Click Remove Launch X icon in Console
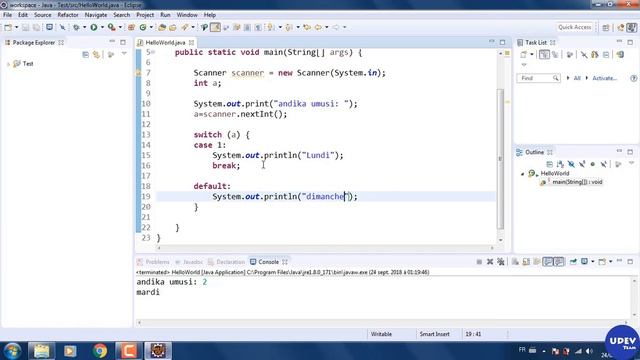Image resolution: width=640 pixels, height=360 pixels. coord(490,262)
